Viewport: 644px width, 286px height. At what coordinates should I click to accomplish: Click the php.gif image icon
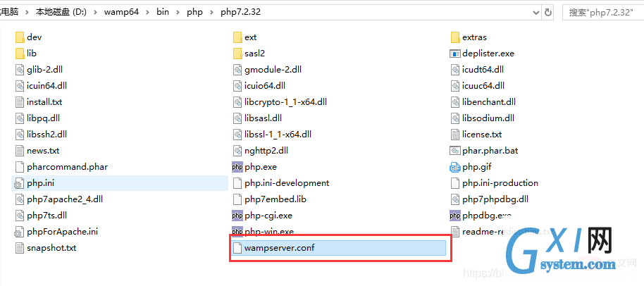pos(455,167)
